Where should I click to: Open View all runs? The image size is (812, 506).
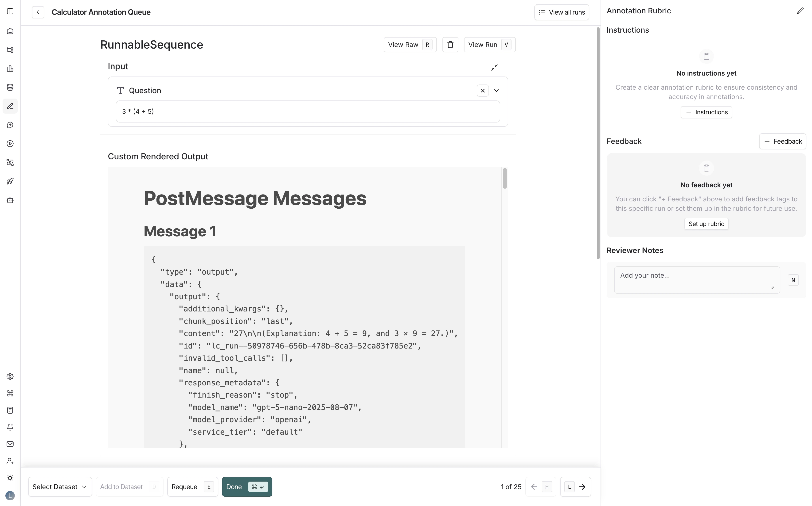click(562, 12)
